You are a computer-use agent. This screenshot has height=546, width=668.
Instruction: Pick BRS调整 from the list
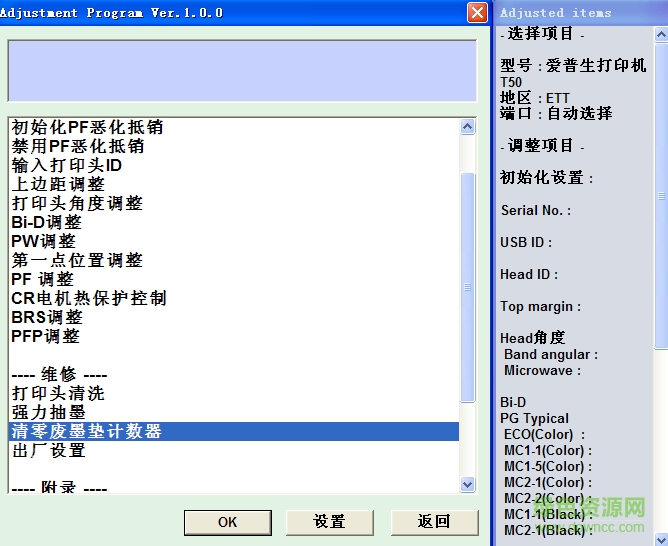233,317
